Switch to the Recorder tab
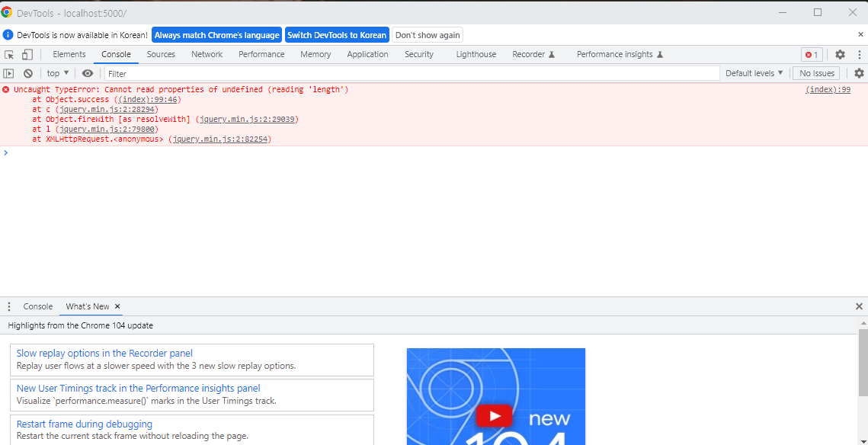This screenshot has width=868, height=445. (x=533, y=54)
